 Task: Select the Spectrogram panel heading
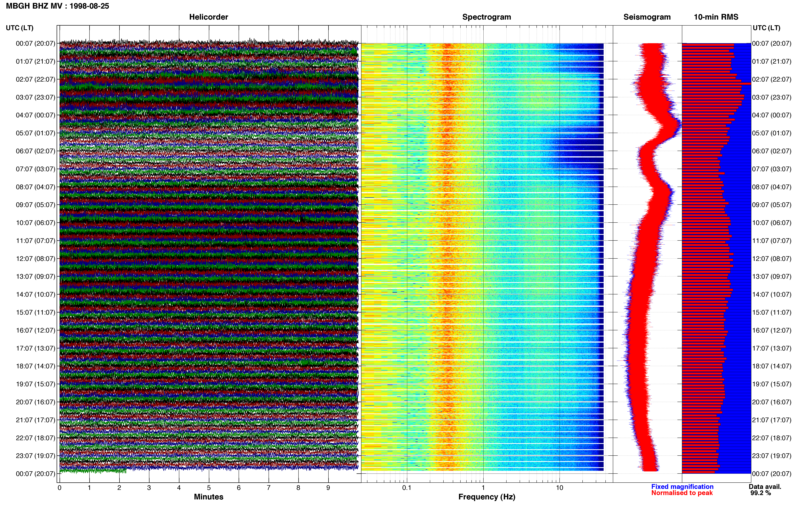(x=487, y=17)
